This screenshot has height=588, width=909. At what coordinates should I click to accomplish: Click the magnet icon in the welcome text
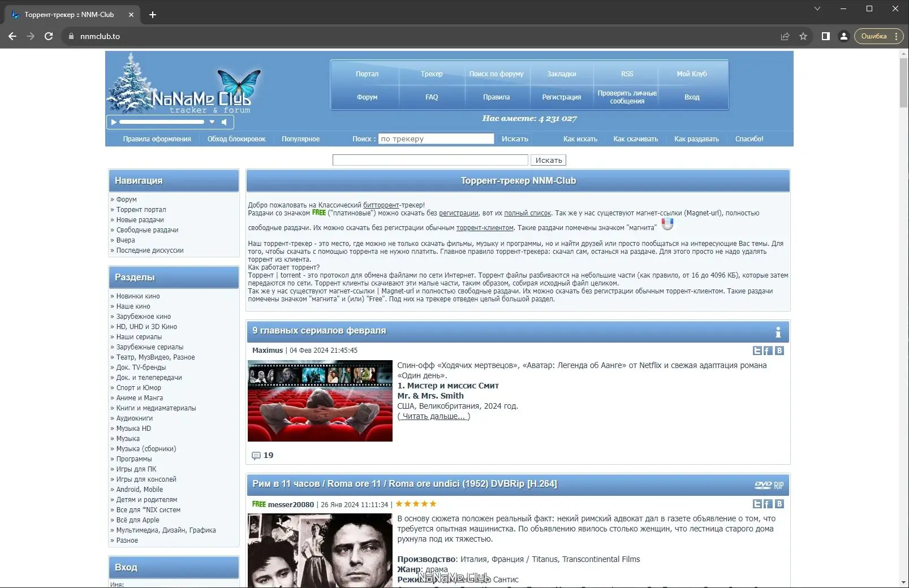pyautogui.click(x=669, y=224)
